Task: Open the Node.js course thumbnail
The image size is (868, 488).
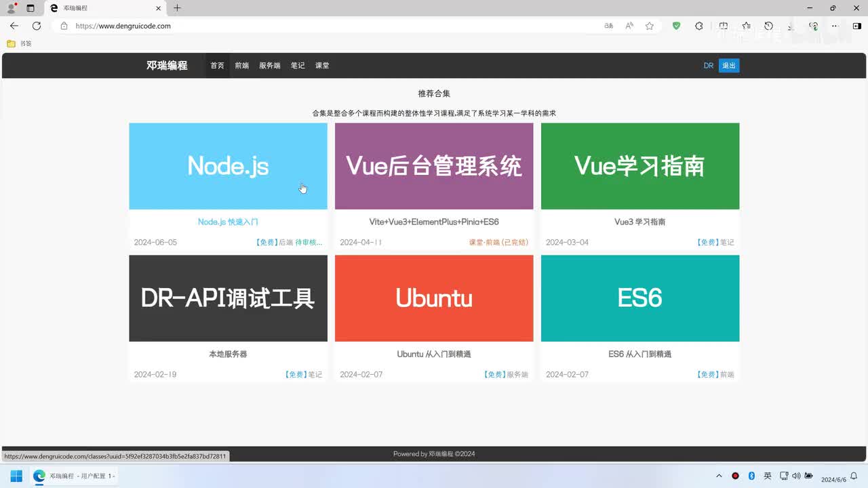Action: 228,166
